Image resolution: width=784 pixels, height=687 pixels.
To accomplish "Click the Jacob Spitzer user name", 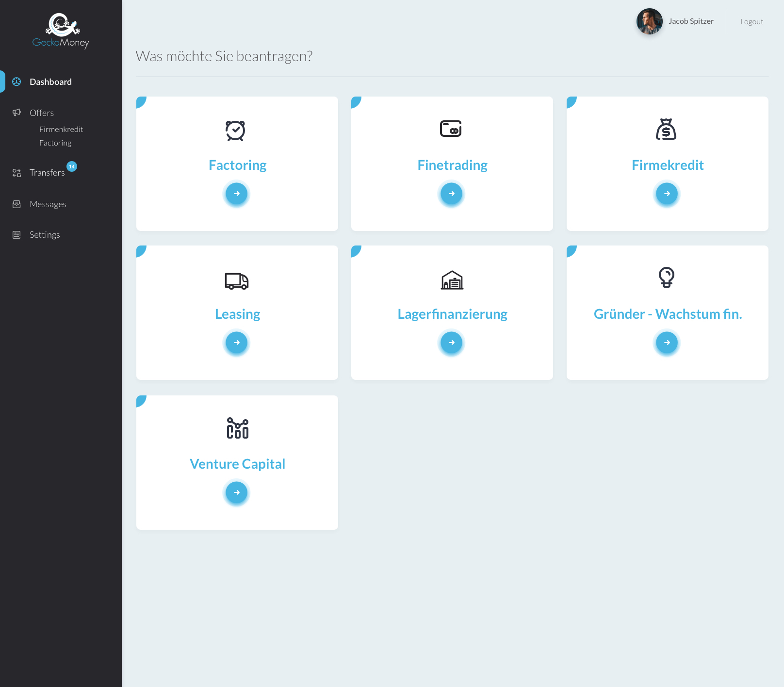I will [691, 21].
